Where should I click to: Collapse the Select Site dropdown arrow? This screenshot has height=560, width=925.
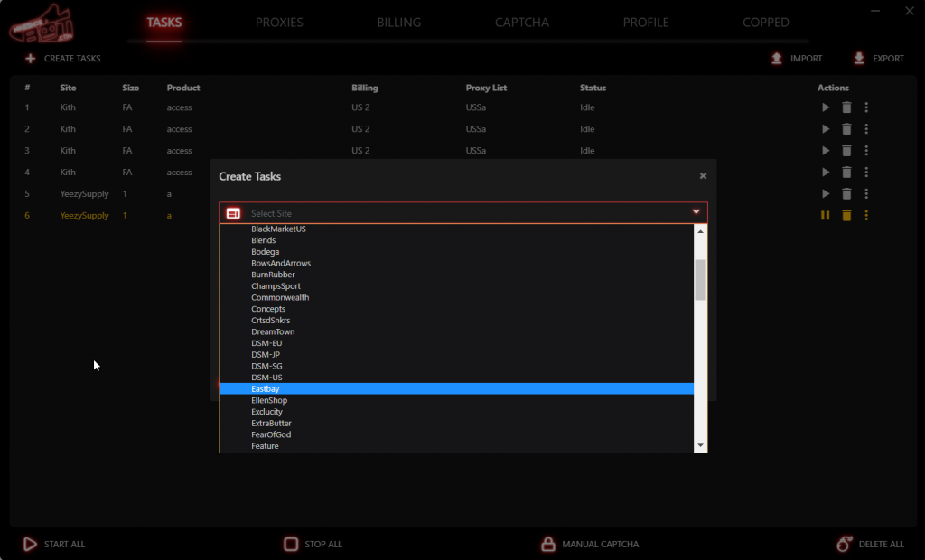tap(696, 212)
